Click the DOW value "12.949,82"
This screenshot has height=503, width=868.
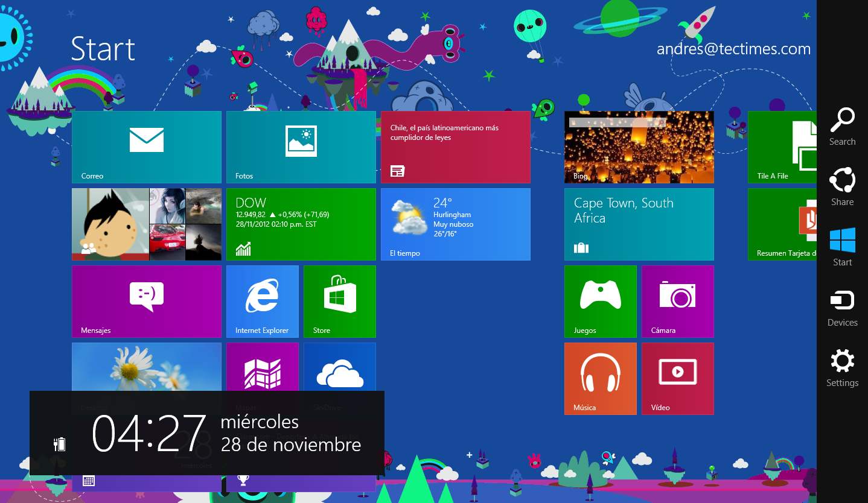[251, 215]
